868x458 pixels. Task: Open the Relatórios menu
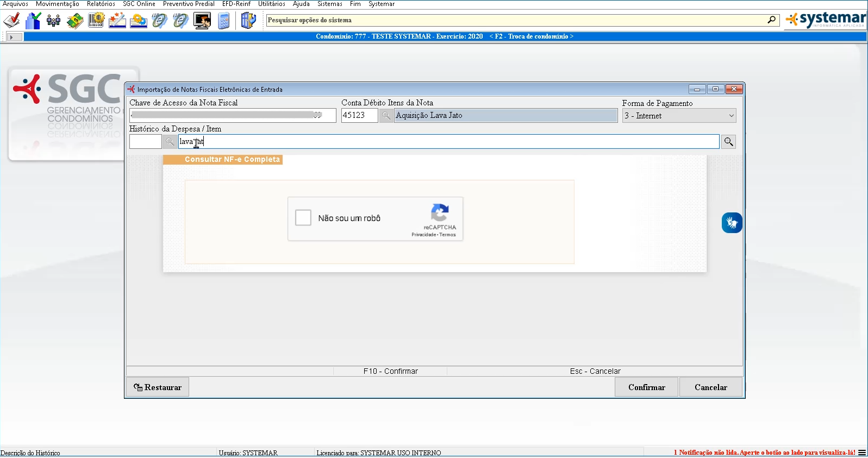(x=101, y=4)
